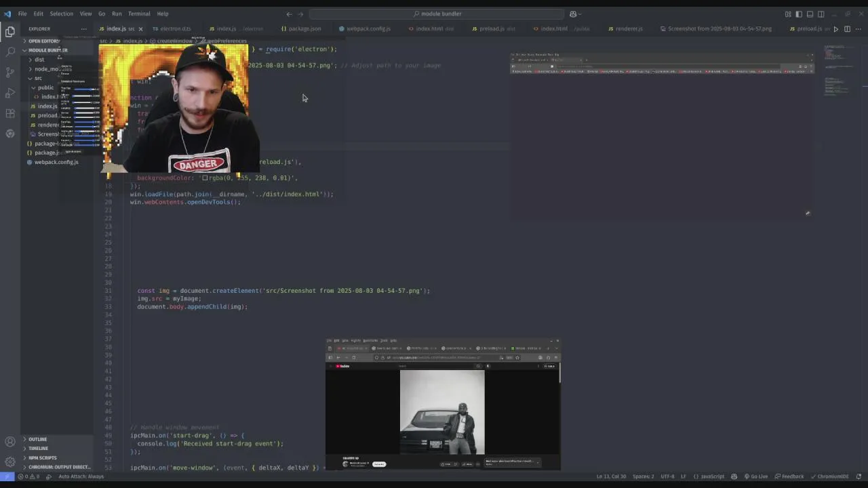Click the module bundler command center search
Viewport: 868px width, 488px height.
436,14
